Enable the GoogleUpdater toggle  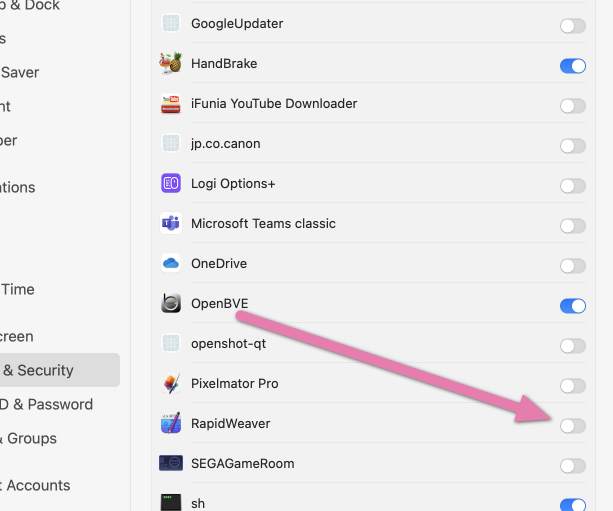pos(573,26)
